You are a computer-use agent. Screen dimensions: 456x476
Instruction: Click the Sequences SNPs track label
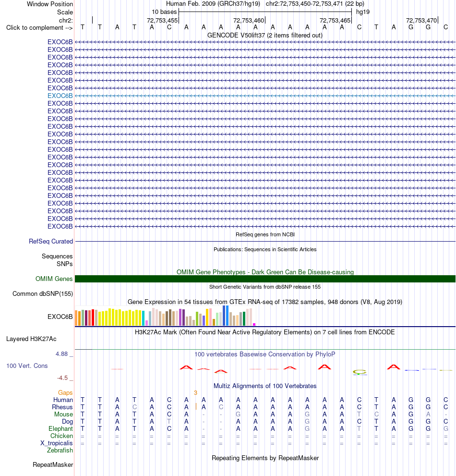57,260
